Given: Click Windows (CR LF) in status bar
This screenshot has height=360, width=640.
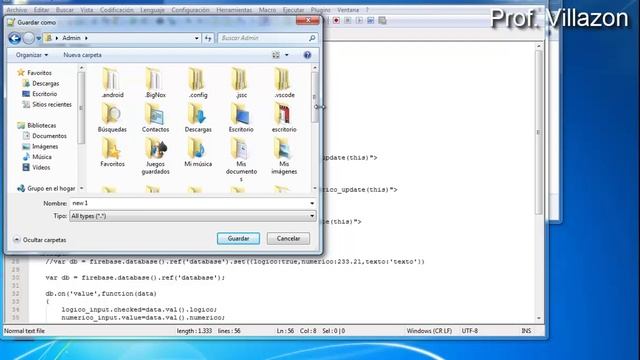Looking at the screenshot, I should click(x=429, y=331).
